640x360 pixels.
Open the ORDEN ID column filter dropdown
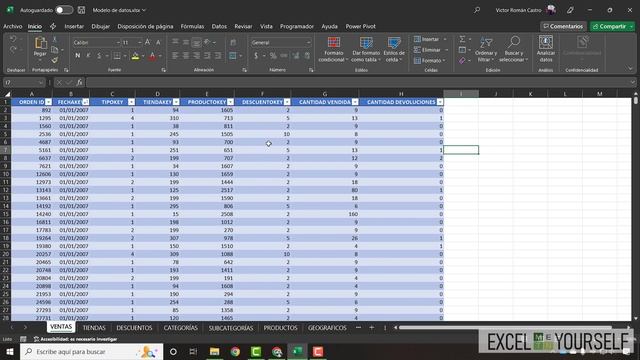coord(49,102)
